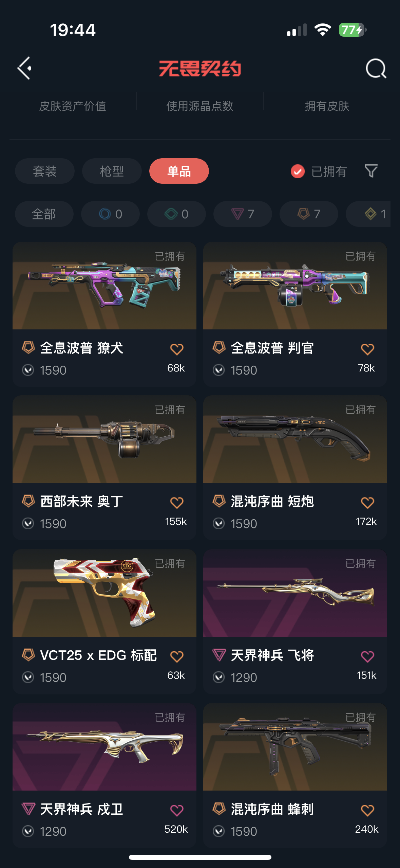This screenshot has width=400, height=868.
Task: Switch to the 枪型 tab
Action: (x=112, y=171)
